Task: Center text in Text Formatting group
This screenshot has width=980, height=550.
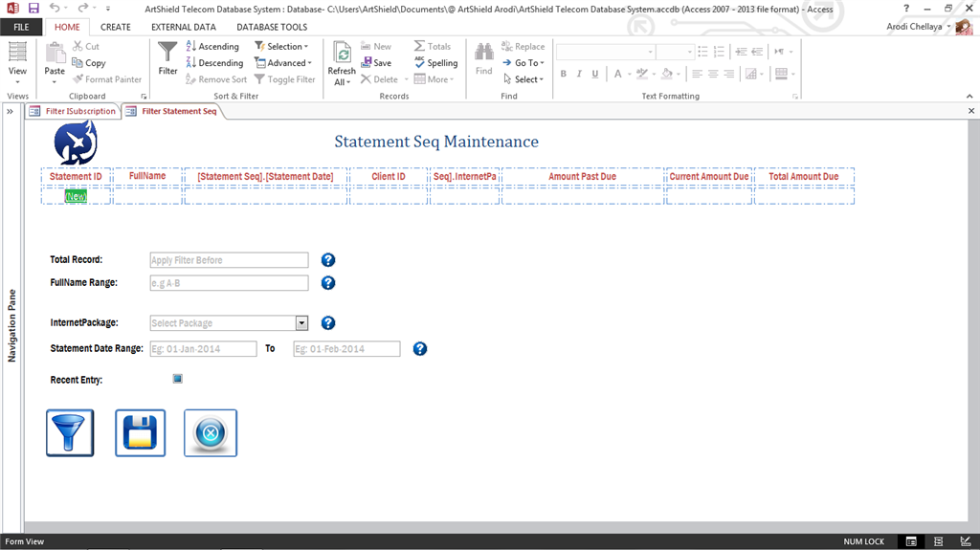Action: tap(713, 74)
